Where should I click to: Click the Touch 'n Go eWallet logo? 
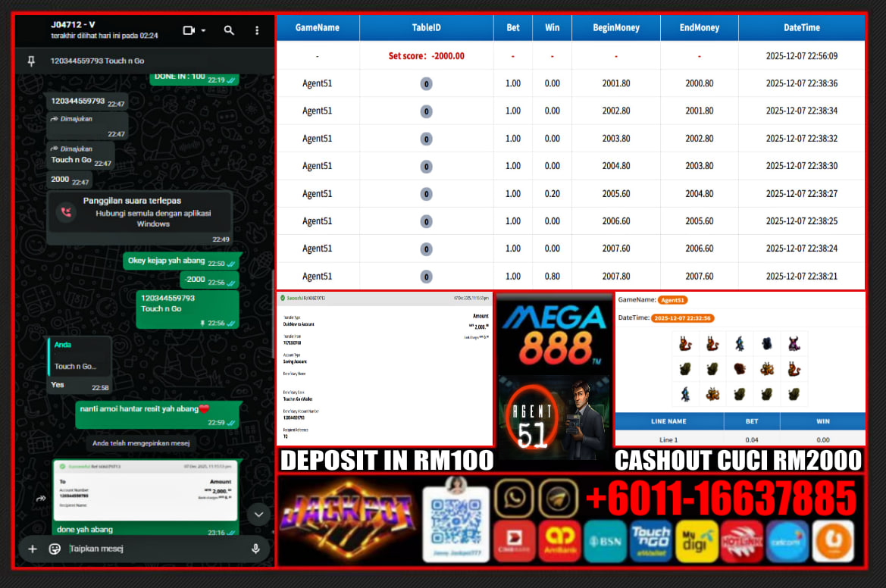pos(650,541)
